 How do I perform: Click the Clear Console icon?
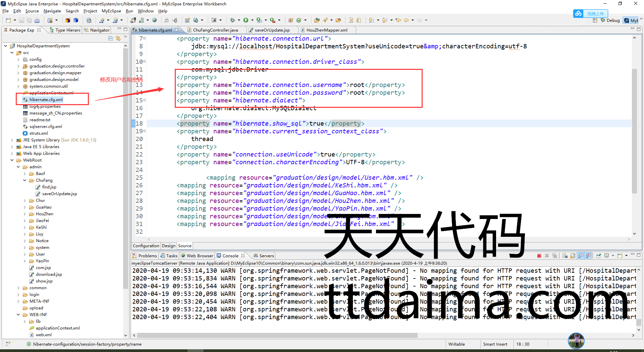tap(565, 256)
